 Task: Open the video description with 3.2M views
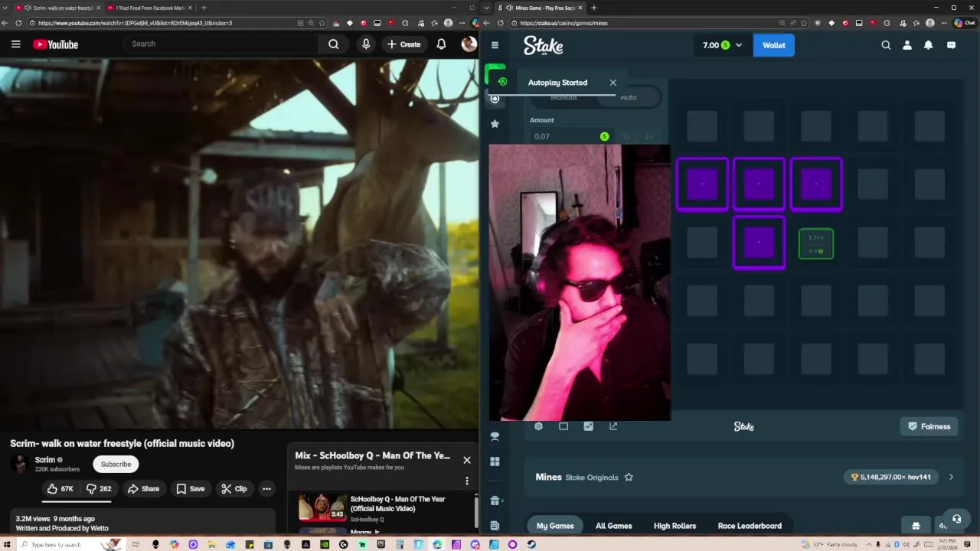click(142, 521)
